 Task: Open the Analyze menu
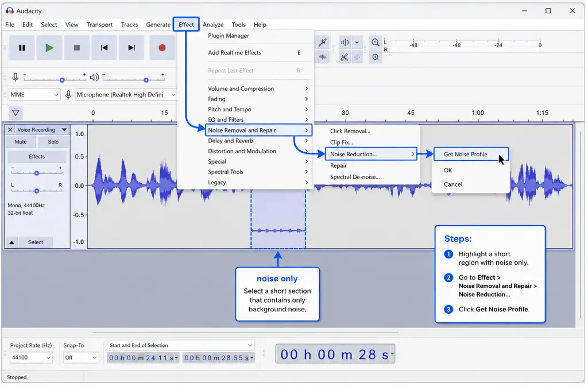[213, 25]
